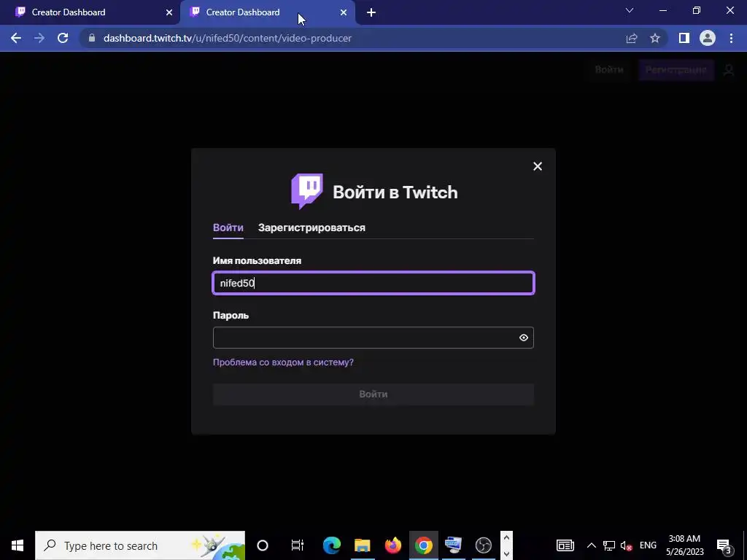The image size is (747, 560).
Task: Open the notification center icon
Action: (x=724, y=545)
